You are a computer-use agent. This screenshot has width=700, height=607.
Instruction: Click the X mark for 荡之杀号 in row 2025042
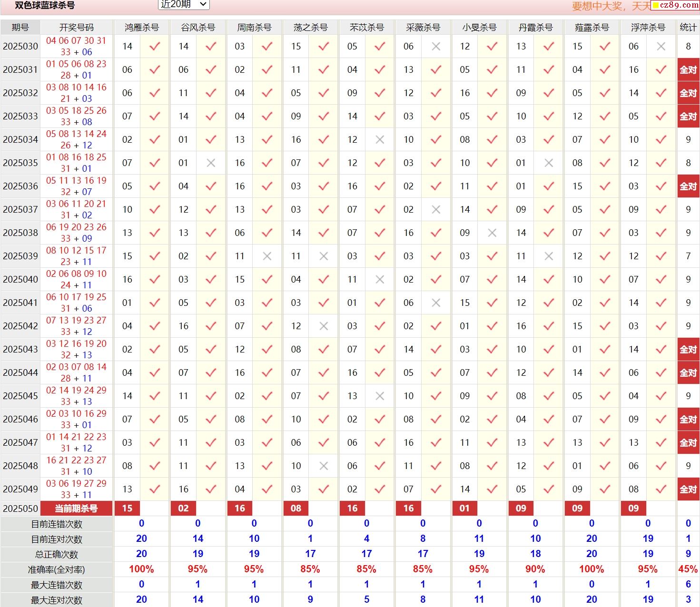point(324,326)
